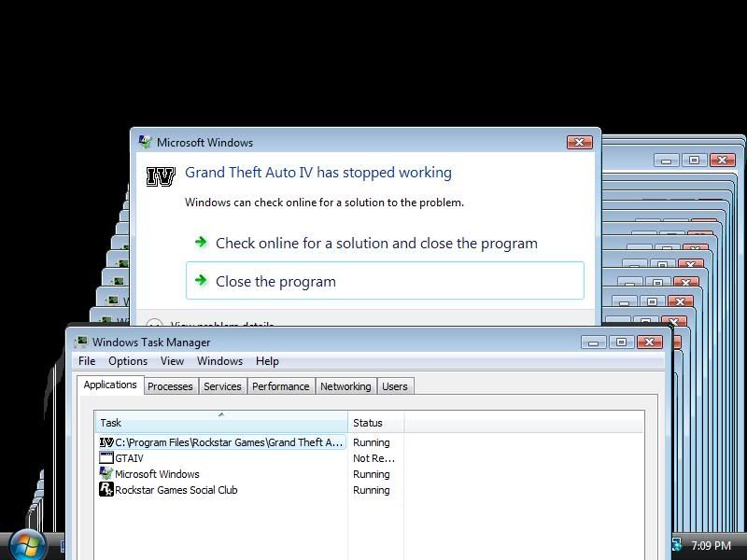Open the Networking tab

pos(345,386)
